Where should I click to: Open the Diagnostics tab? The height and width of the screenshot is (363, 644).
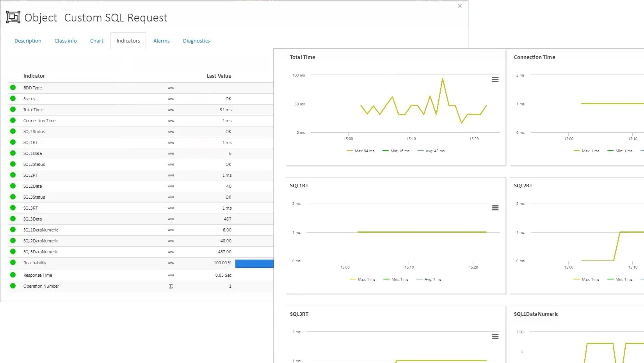coord(196,41)
